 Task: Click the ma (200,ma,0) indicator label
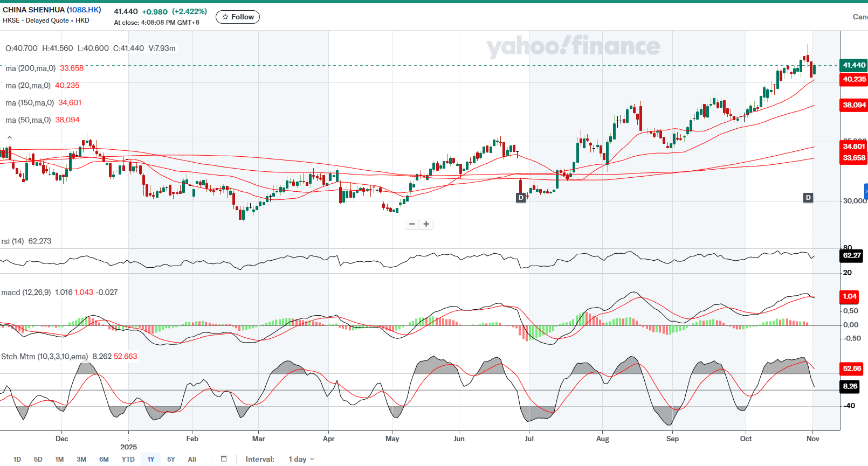pyautogui.click(x=30, y=68)
